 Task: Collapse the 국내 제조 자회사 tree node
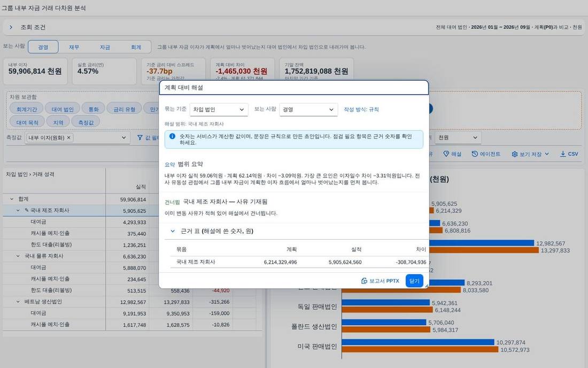18,210
